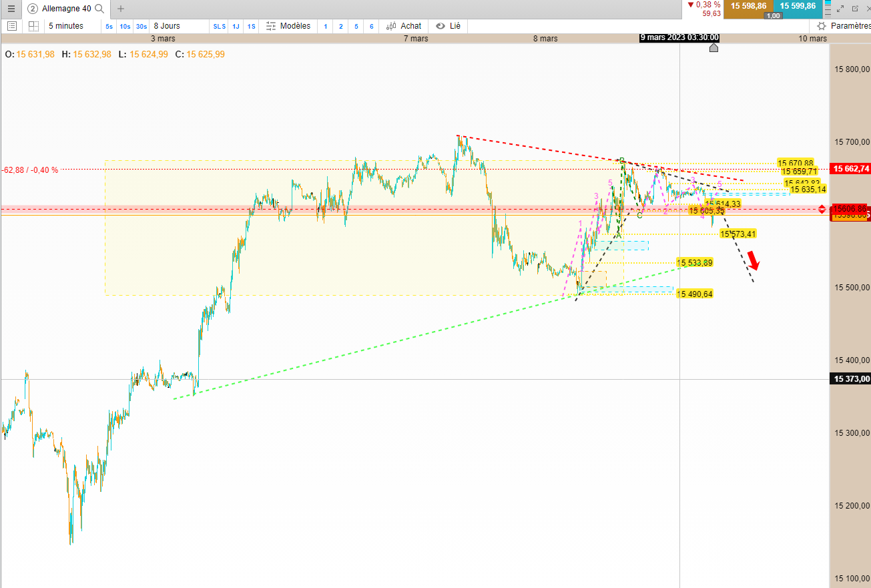Select the 1J timeframe shortcut
Image resolution: width=871 pixels, height=588 pixels.
(x=236, y=26)
